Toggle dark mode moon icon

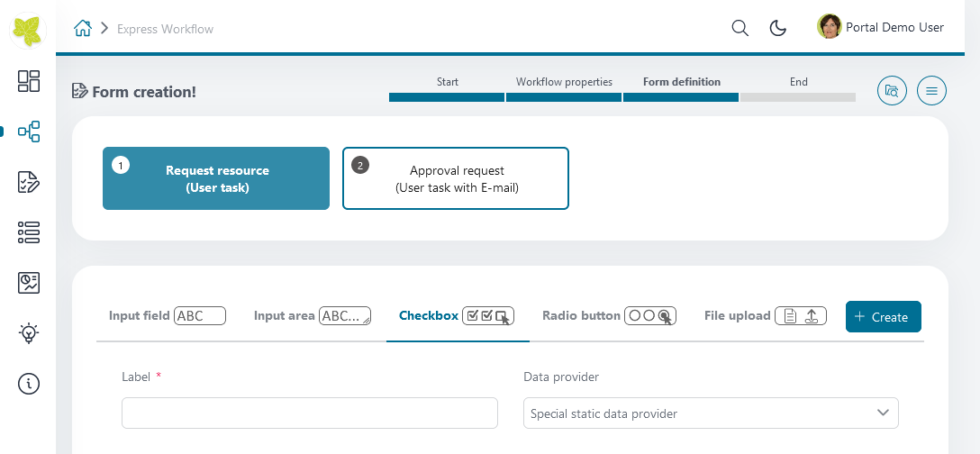(x=777, y=28)
